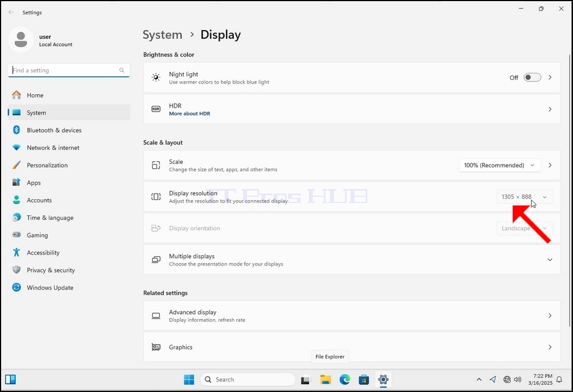Show hidden tray icons
The height and width of the screenshot is (392, 573).
[479, 380]
